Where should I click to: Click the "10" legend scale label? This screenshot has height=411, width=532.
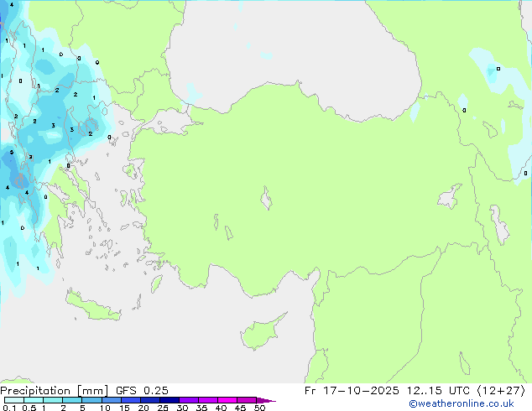(x=105, y=408)
